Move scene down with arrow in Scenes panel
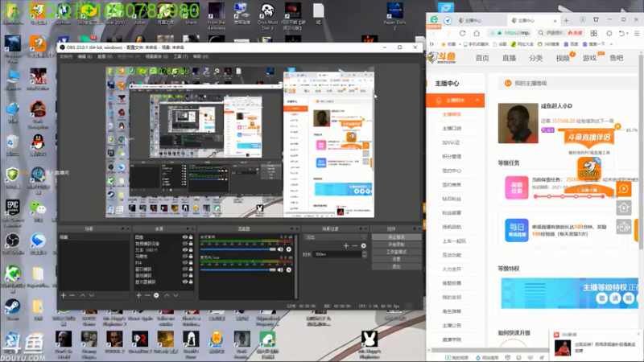This screenshot has height=362, width=644. click(92, 295)
